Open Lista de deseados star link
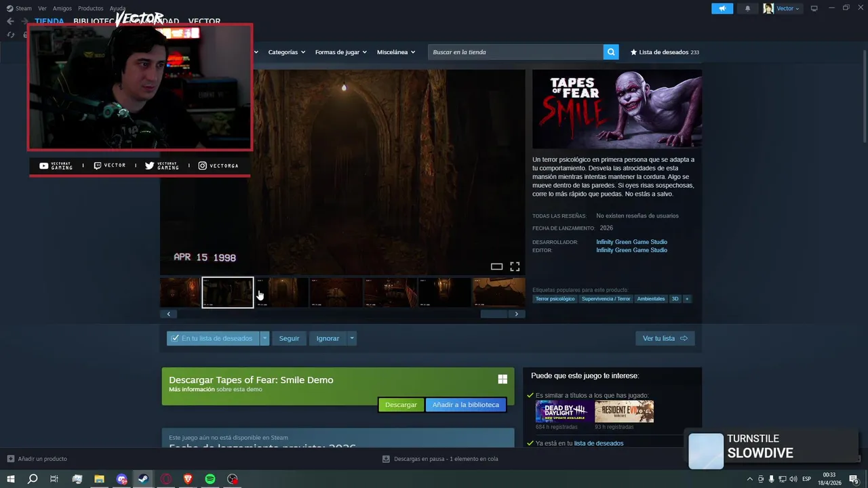 tap(665, 52)
